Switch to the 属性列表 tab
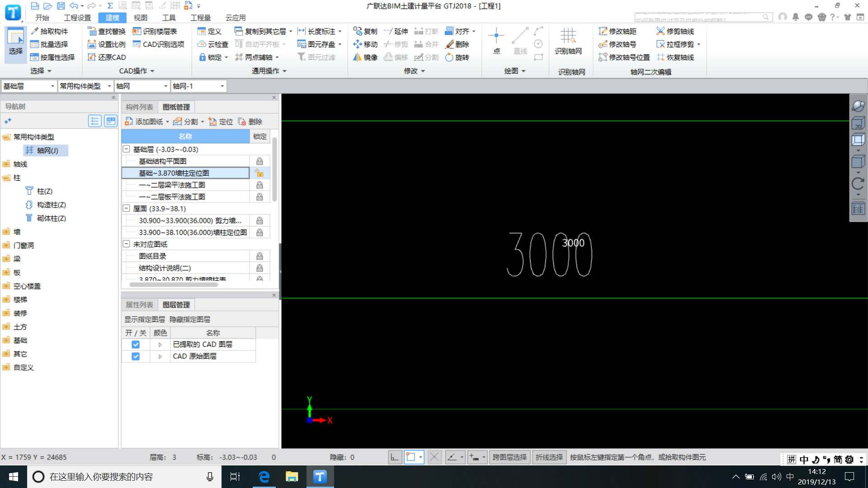 139,305
